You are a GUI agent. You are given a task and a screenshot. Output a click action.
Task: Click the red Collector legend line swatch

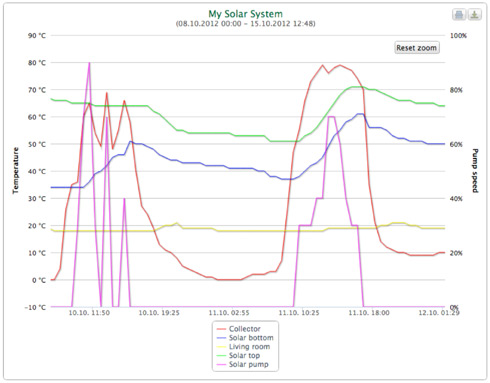221,329
